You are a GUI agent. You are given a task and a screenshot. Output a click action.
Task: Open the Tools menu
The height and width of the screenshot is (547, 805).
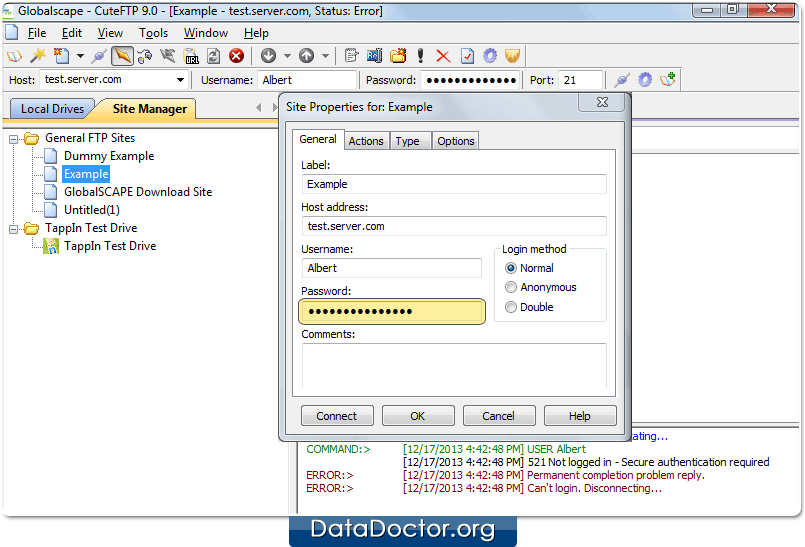pos(154,33)
